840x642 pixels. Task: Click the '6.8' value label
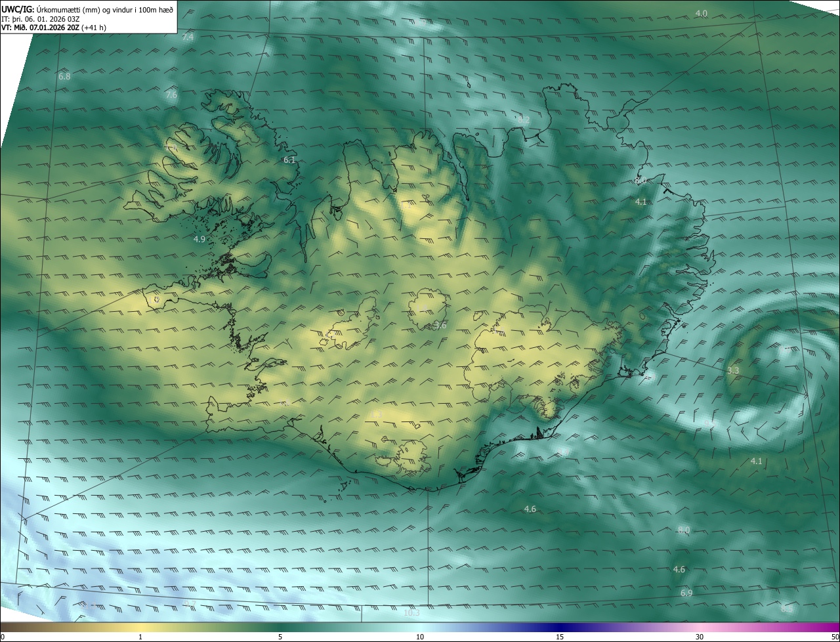pyautogui.click(x=64, y=77)
